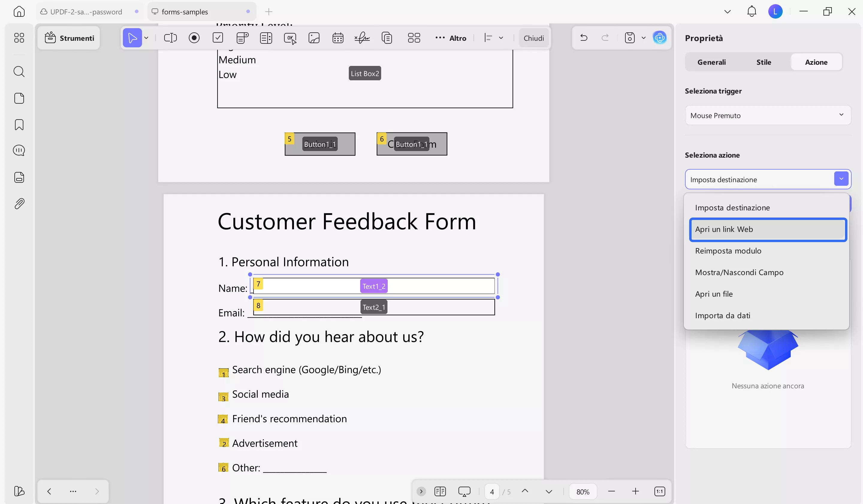863x504 pixels.
Task: Click the Text2_1 email form field
Action: coord(374,307)
